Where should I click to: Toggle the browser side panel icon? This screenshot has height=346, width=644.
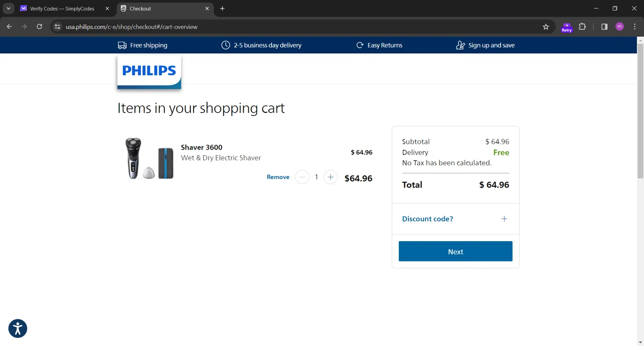pos(604,27)
